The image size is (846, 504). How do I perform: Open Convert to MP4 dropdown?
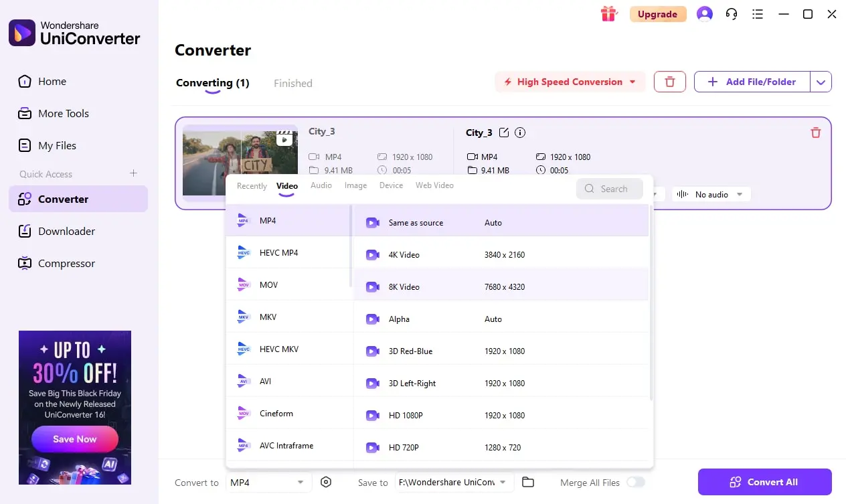[268, 482]
